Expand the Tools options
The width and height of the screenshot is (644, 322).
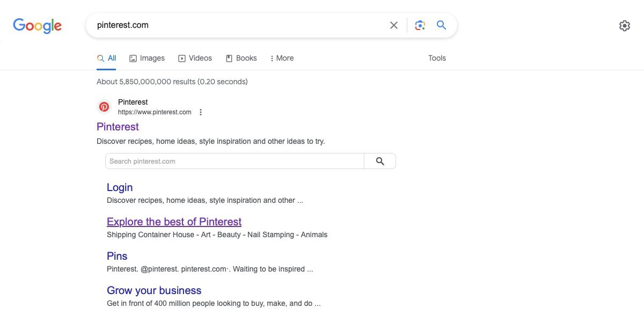[x=437, y=58]
